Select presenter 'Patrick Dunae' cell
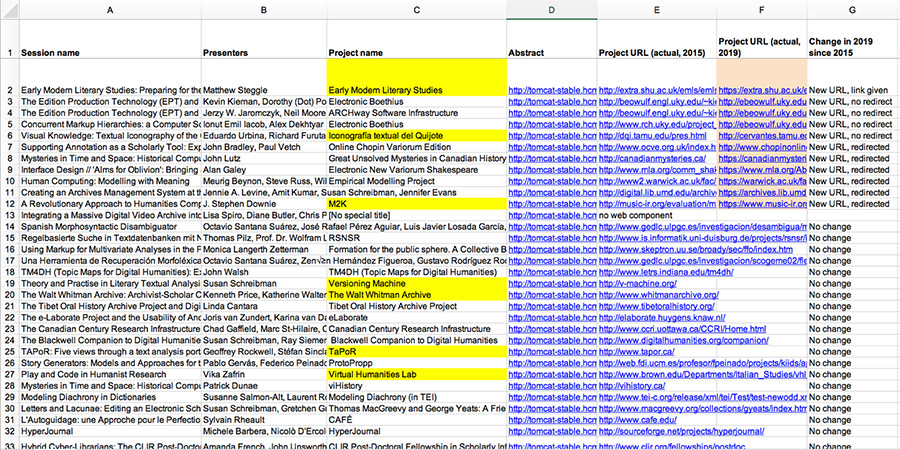The image size is (900, 450). 264,386
